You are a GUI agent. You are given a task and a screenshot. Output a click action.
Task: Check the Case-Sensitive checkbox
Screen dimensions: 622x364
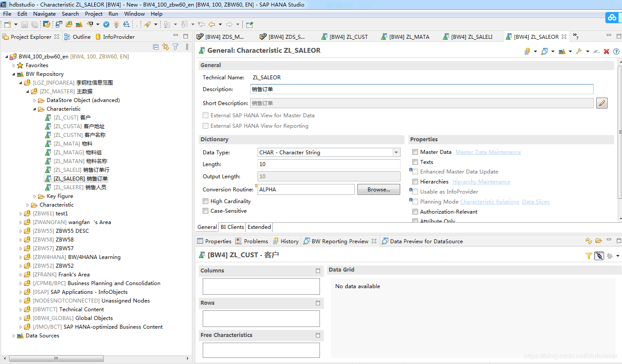pyautogui.click(x=206, y=211)
